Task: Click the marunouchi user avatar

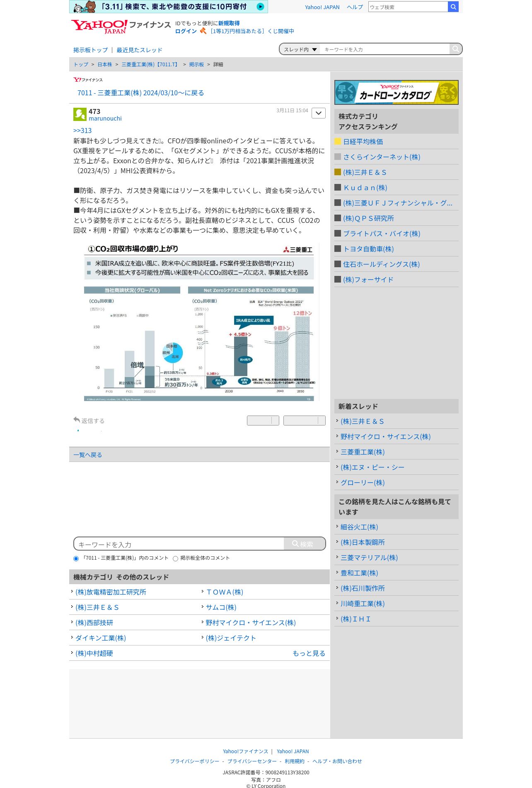Action: pos(80,114)
